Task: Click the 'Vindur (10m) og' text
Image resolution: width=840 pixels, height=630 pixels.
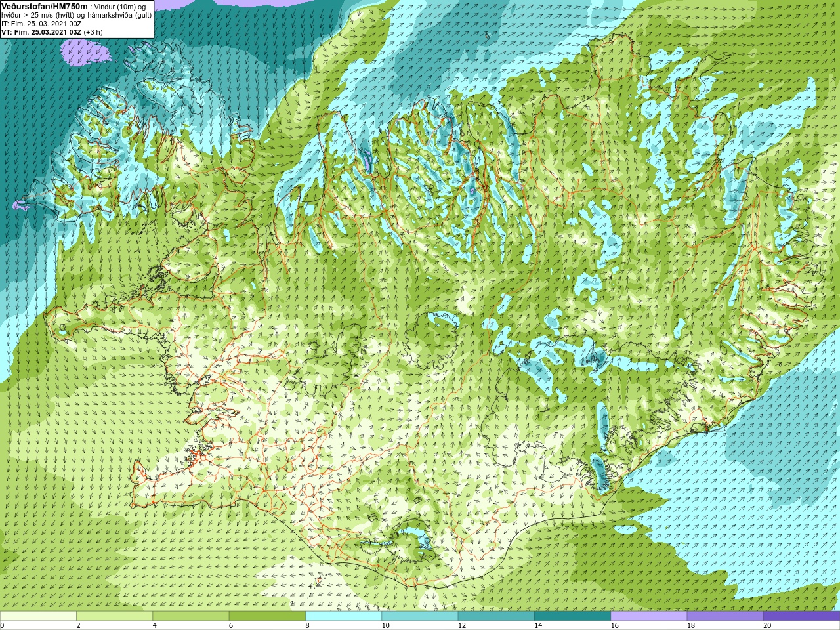Action: pyautogui.click(x=120, y=7)
